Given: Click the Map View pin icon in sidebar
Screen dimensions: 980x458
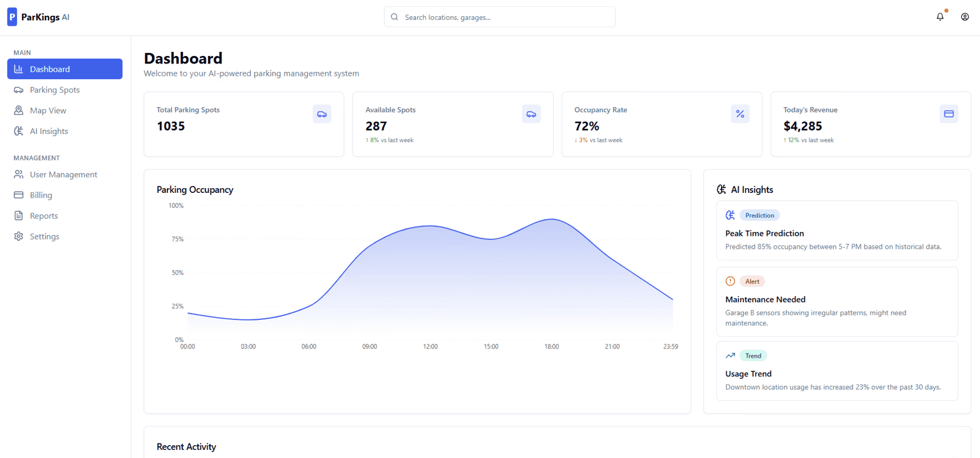Looking at the screenshot, I should click(19, 110).
